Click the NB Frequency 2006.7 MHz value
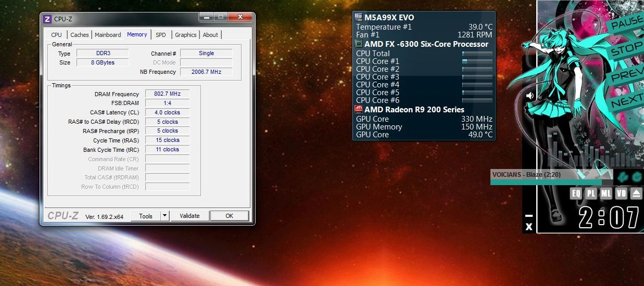Image resolution: width=644 pixels, height=286 pixels. (206, 72)
